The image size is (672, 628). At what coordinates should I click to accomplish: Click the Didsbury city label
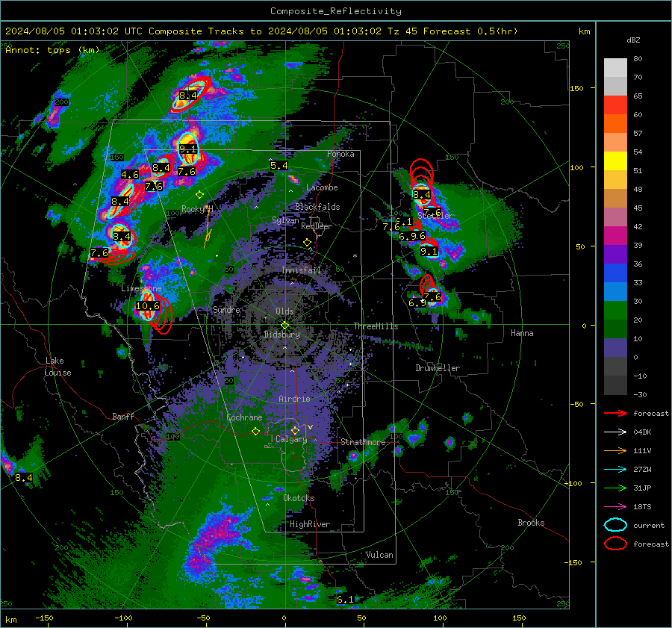coord(281,335)
